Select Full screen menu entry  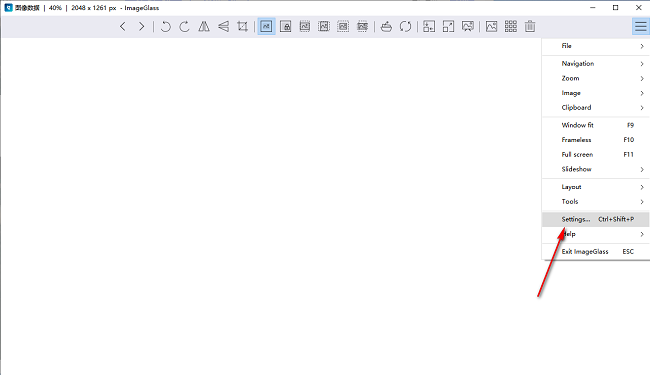point(596,155)
